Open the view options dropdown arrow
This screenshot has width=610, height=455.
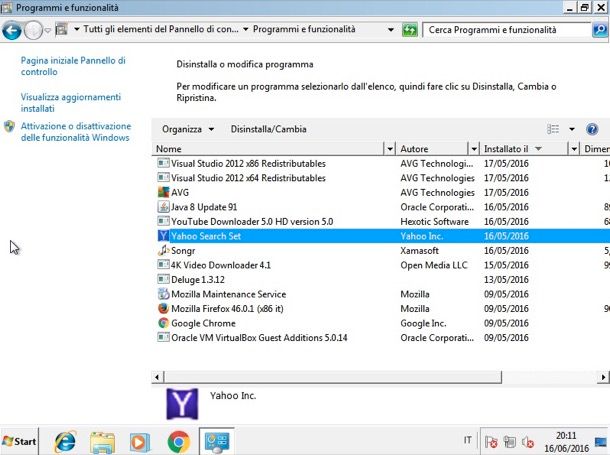[x=572, y=129]
